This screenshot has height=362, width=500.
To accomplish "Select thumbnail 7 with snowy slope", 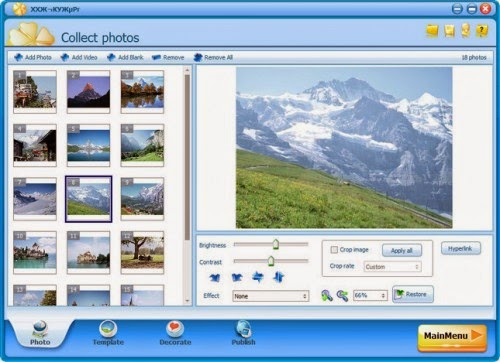I will [35, 199].
